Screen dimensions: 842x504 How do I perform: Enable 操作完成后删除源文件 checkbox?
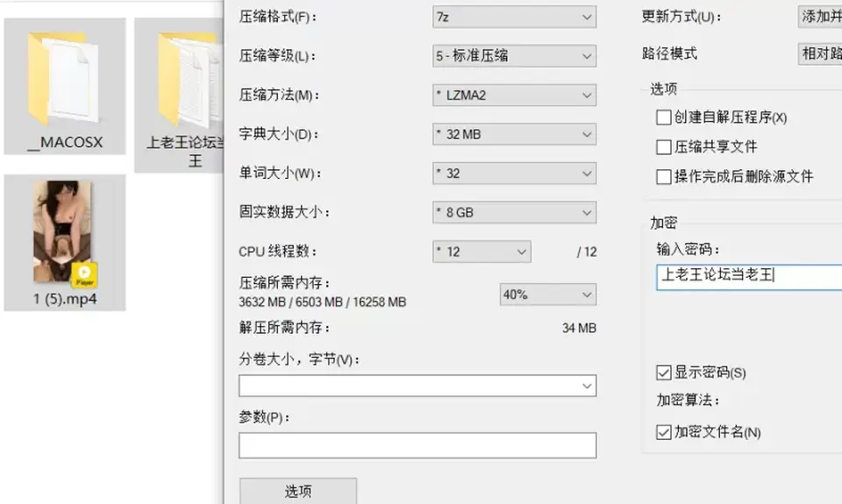pos(664,176)
